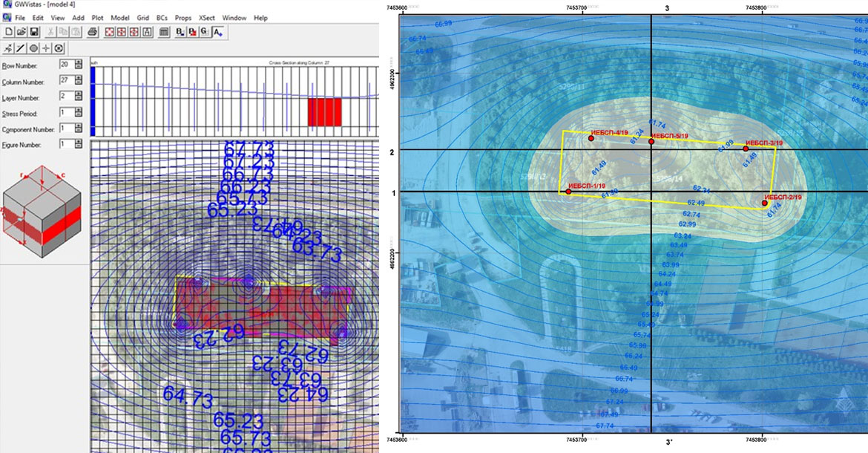
Task: Open the Edit menu
Action: [x=38, y=18]
